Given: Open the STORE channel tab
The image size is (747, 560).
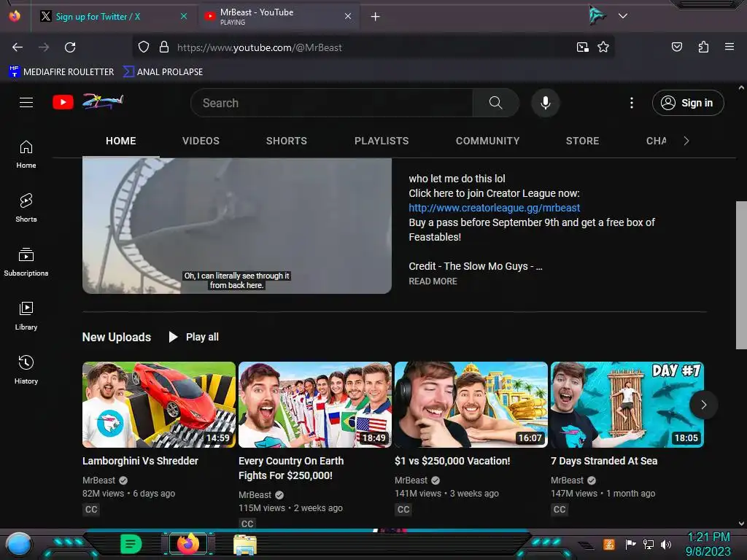Looking at the screenshot, I should tap(582, 141).
